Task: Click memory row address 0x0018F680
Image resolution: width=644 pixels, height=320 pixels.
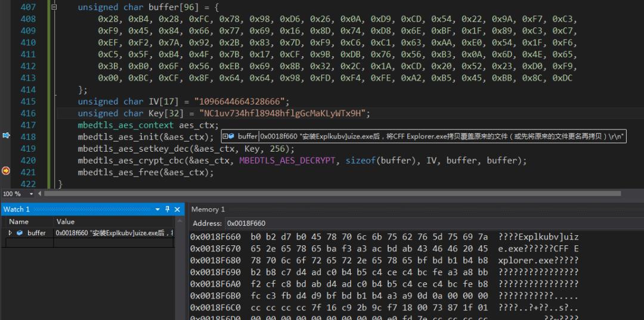Action: click(x=215, y=260)
